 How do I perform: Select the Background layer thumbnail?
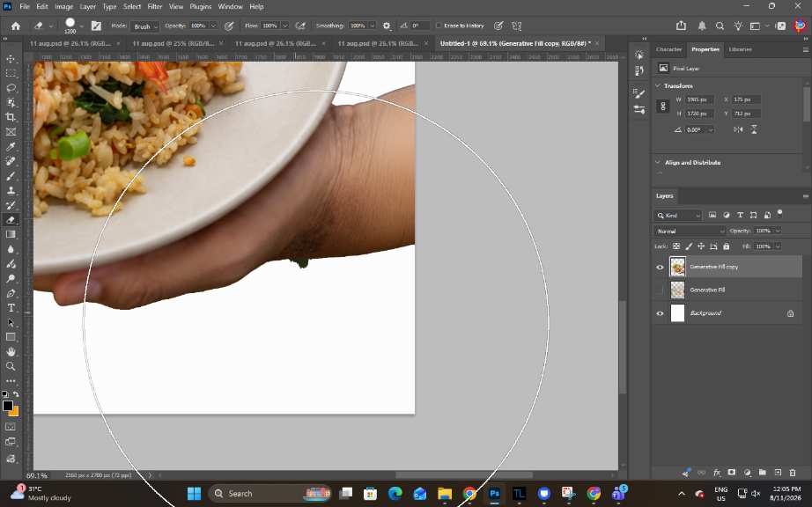pyautogui.click(x=677, y=313)
